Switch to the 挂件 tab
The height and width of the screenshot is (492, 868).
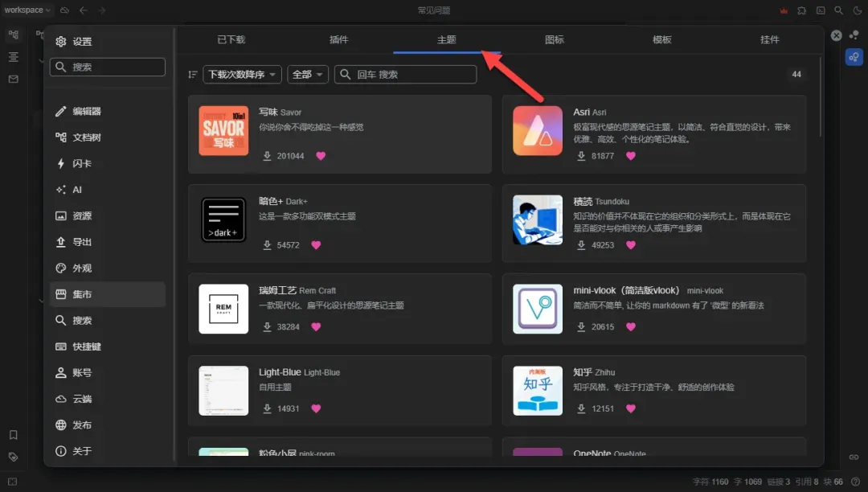click(x=769, y=40)
